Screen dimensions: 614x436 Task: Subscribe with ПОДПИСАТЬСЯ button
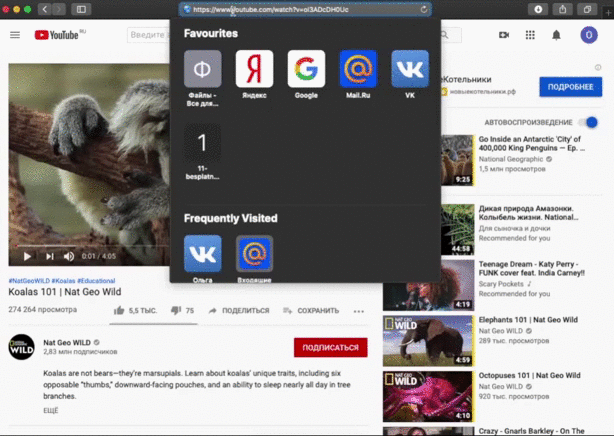click(330, 347)
